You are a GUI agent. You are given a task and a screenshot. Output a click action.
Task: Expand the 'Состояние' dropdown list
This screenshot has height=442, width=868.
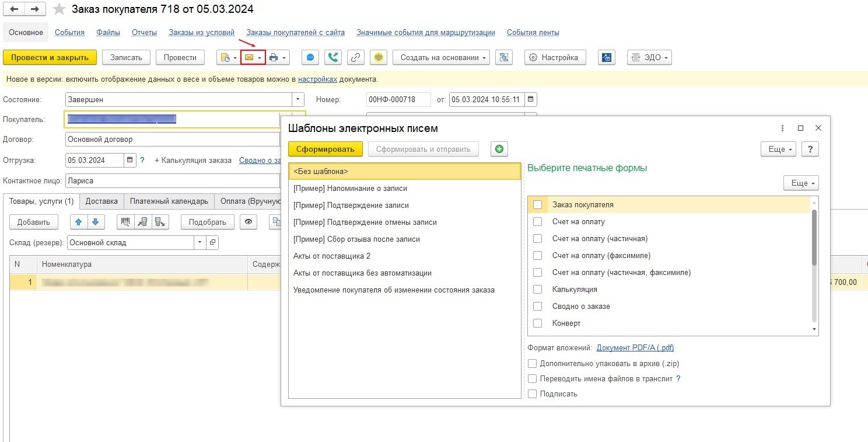(x=298, y=100)
